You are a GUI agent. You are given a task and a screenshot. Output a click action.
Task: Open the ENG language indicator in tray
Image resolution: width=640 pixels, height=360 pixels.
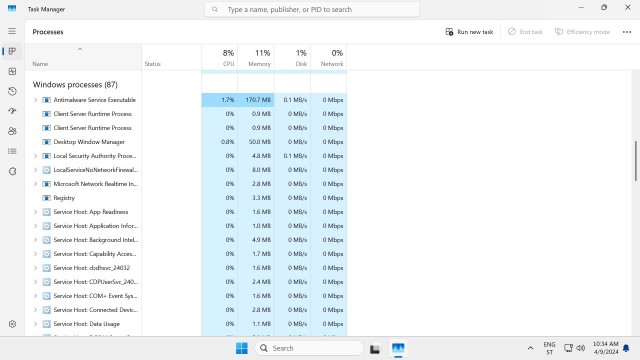click(549, 348)
